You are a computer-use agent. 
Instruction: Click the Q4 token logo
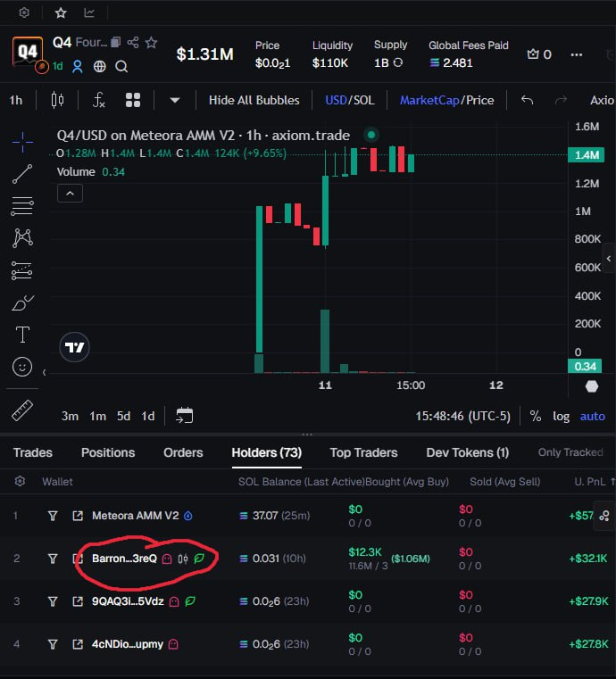coord(28,53)
